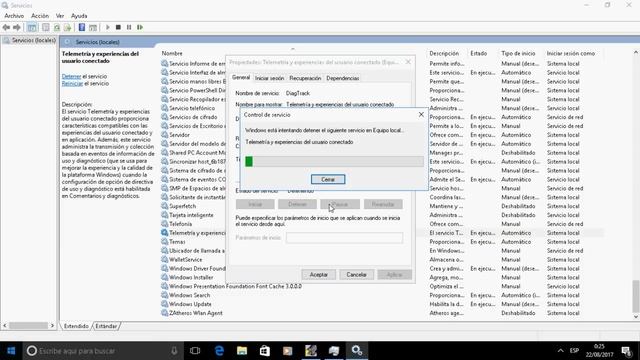640x360 pixels.
Task: Click the Cancelar button
Action: tap(356, 275)
